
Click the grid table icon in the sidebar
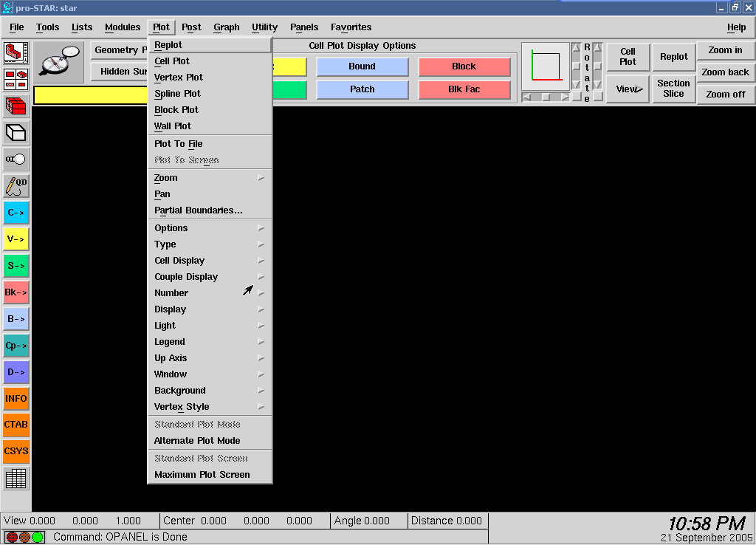(x=16, y=479)
